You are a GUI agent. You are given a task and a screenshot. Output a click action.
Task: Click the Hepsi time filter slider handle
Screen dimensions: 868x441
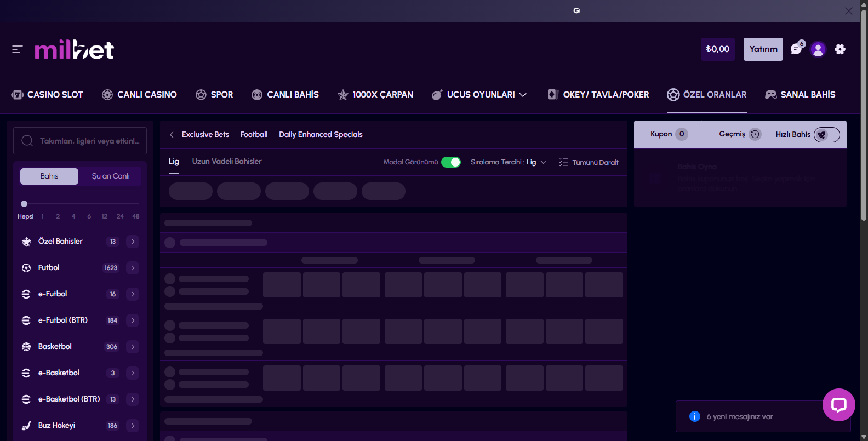[24, 204]
